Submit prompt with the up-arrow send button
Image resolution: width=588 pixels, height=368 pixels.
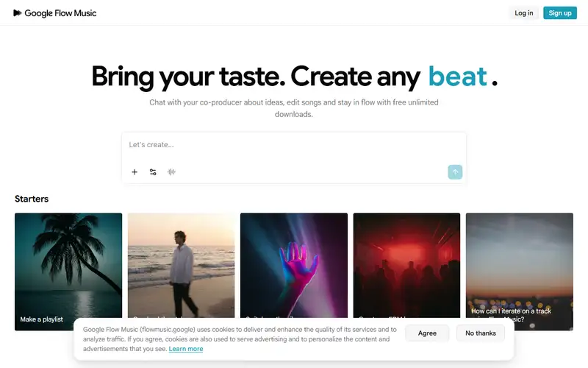(x=455, y=172)
